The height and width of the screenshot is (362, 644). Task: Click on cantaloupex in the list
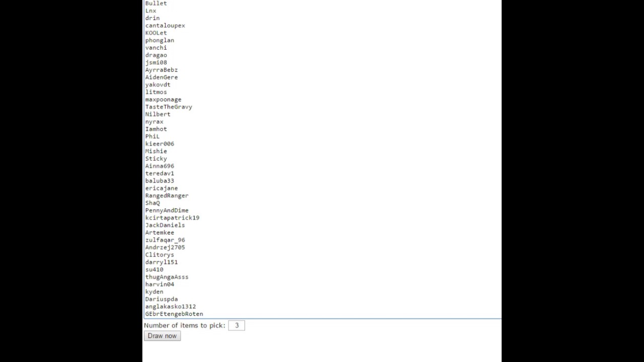(x=165, y=26)
